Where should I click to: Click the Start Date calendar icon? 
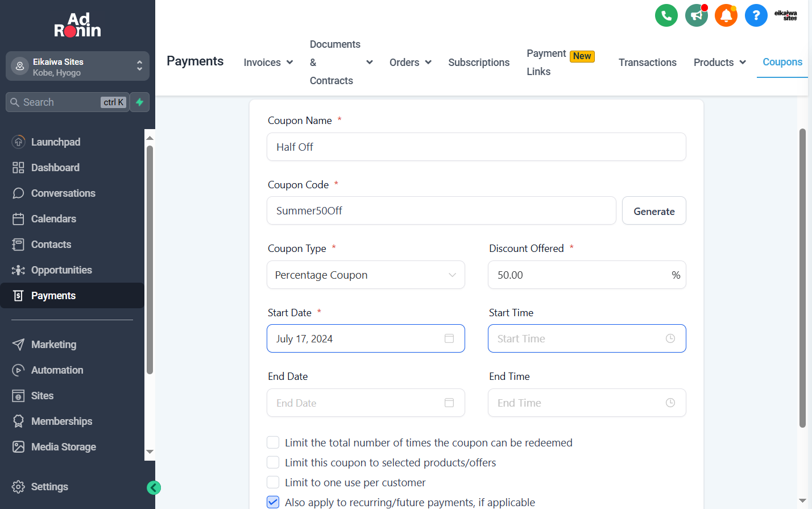(449, 338)
